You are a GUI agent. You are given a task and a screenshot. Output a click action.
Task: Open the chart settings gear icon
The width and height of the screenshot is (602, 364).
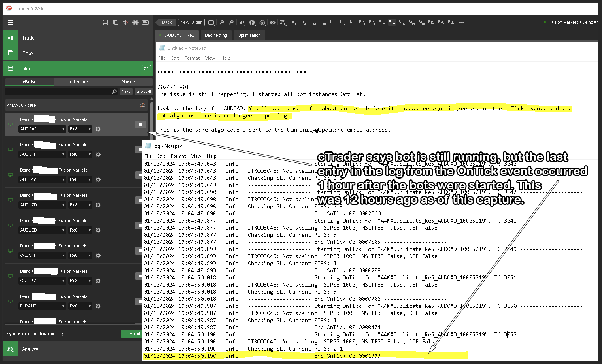(x=283, y=23)
